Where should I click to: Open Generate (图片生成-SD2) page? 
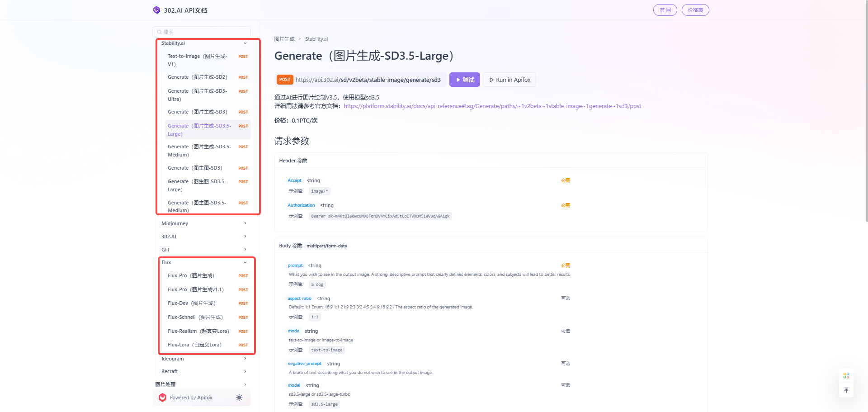(207, 77)
